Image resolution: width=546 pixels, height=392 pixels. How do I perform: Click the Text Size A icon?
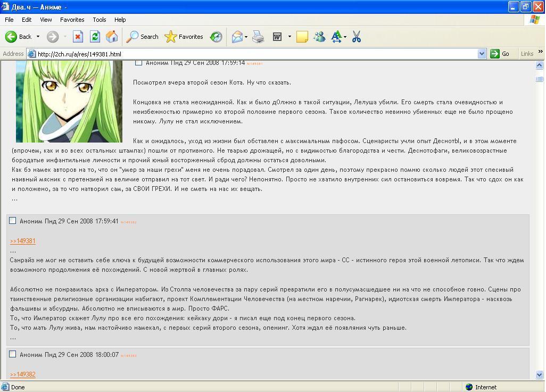[x=336, y=37]
